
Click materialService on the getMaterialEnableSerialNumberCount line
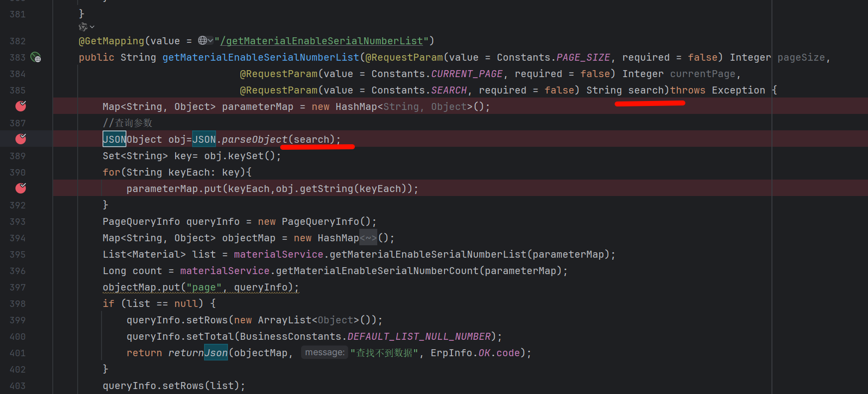coord(224,271)
